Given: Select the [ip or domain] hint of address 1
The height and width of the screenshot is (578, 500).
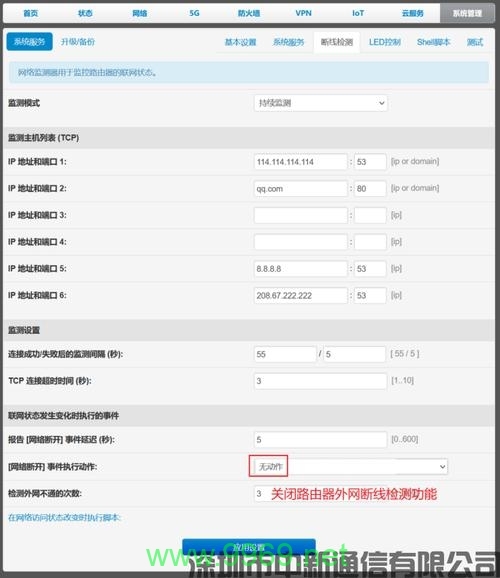Looking at the screenshot, I should [x=415, y=161].
